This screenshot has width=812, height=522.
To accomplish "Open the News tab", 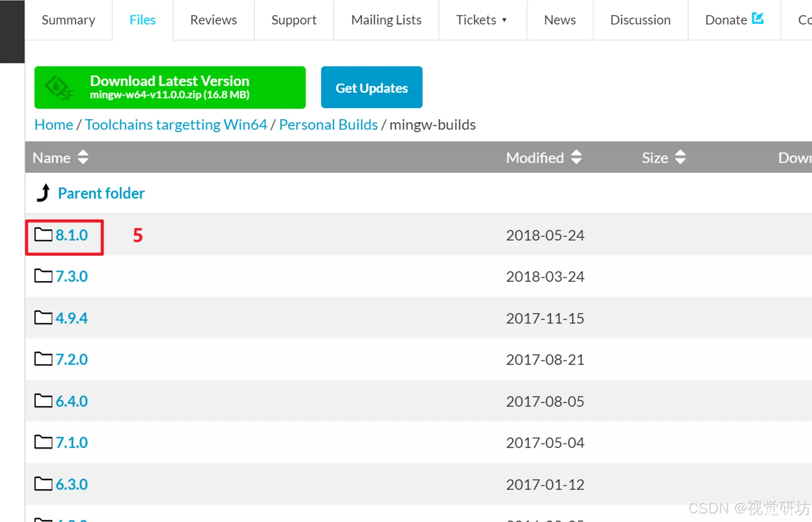I will point(559,20).
